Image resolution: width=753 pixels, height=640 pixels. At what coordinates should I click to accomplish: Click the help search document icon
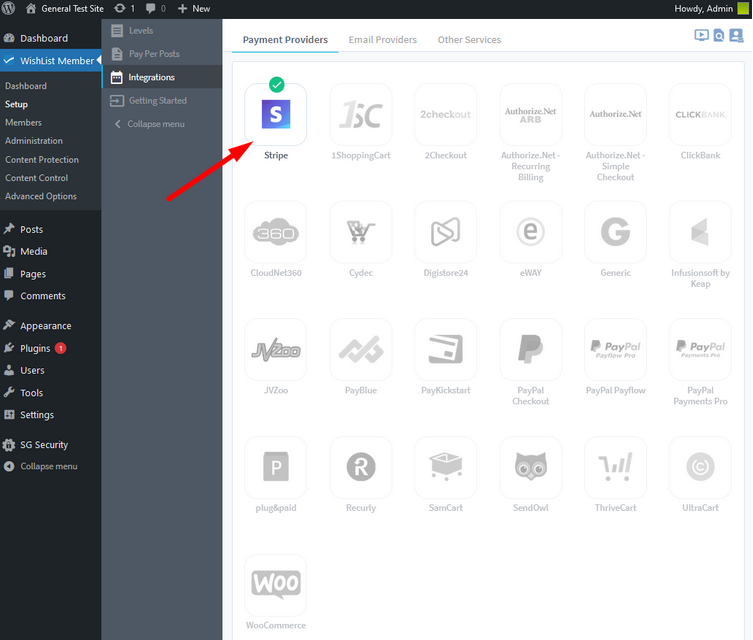click(x=718, y=35)
